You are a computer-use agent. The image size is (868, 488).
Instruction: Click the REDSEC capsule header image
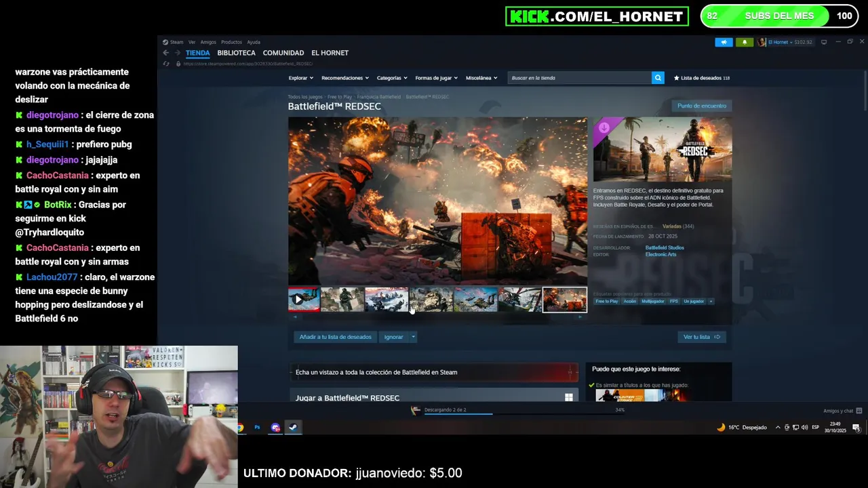pos(663,149)
